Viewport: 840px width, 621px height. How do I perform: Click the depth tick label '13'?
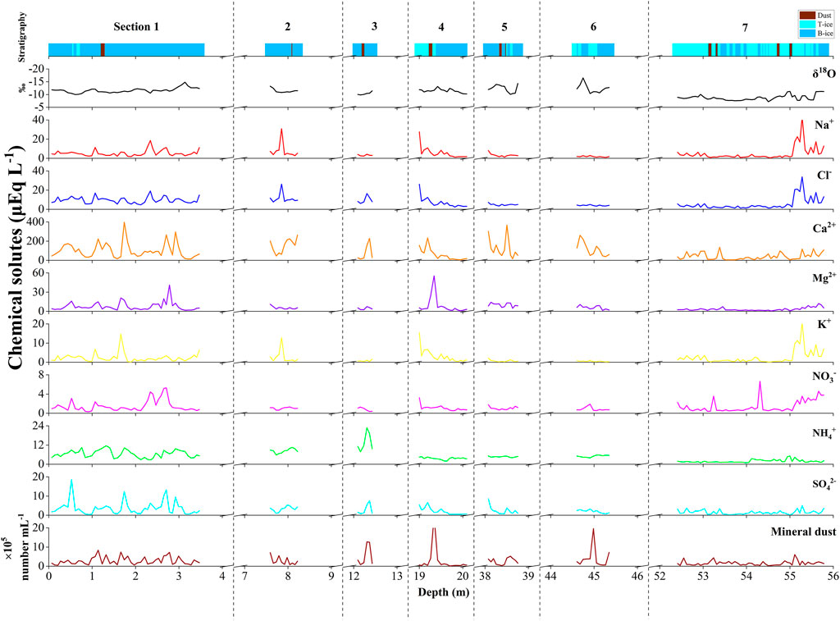[396, 576]
